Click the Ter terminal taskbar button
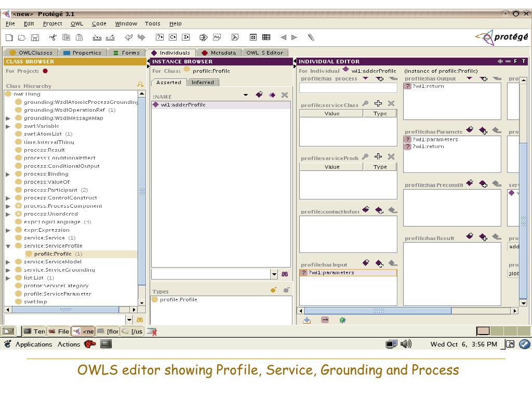 pos(34,331)
